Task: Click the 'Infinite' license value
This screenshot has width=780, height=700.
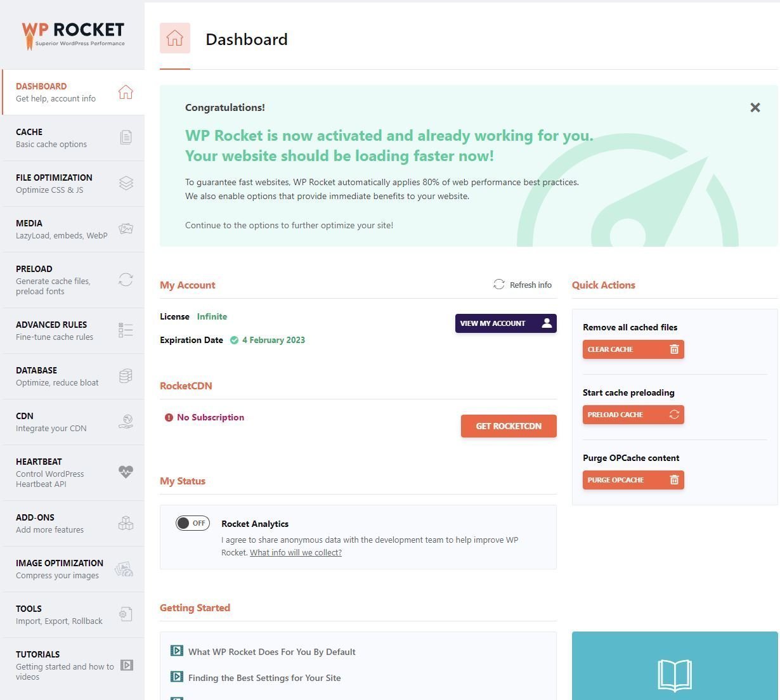Action: pyautogui.click(x=212, y=316)
